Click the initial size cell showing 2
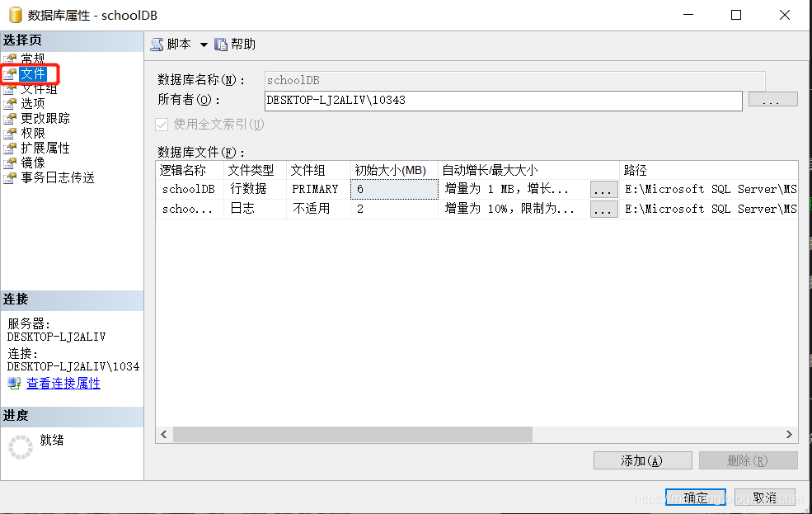The width and height of the screenshot is (812, 514). click(x=394, y=209)
